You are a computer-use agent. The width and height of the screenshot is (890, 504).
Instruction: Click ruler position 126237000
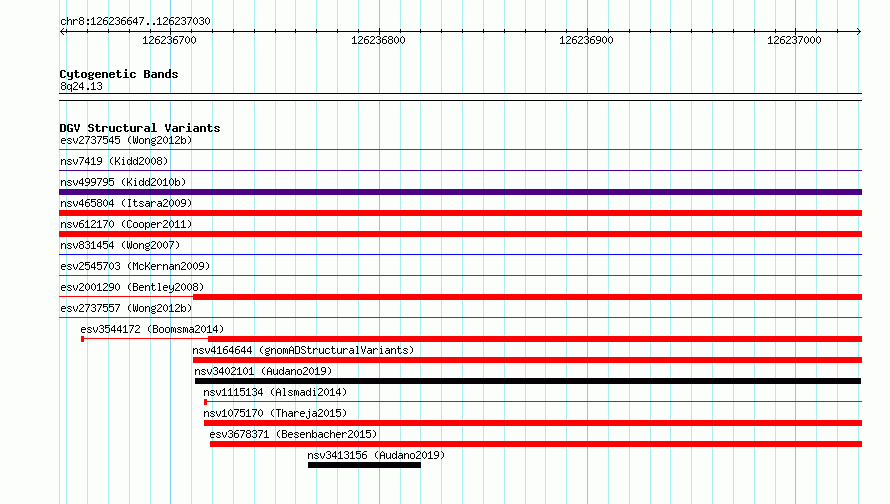coord(794,40)
